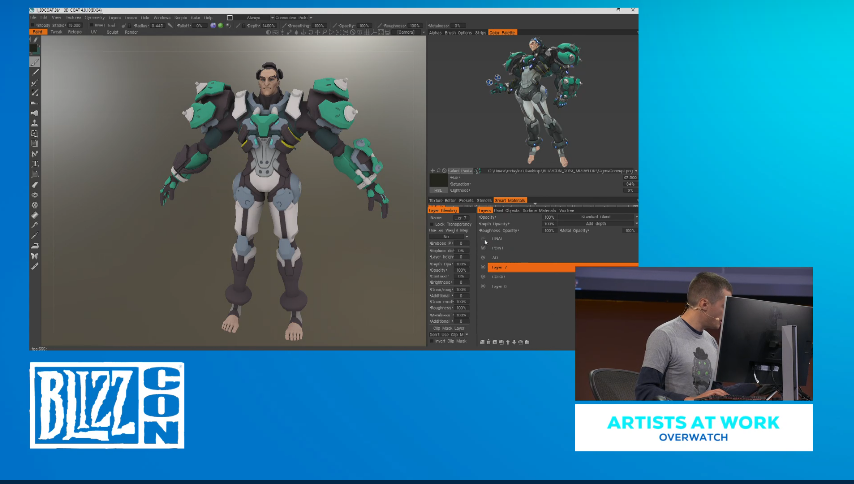Select the crossed-circle tool icon in left toolbar

click(x=35, y=205)
